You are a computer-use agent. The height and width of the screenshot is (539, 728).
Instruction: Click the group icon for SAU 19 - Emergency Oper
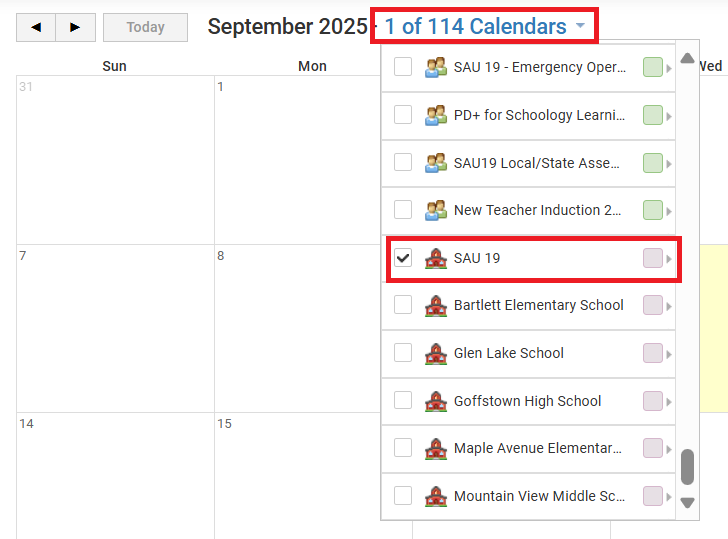point(435,67)
